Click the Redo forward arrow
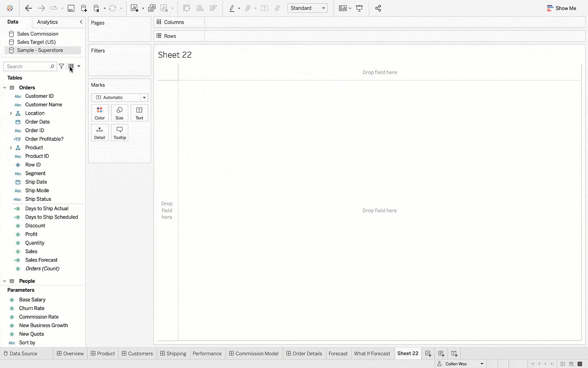 42,8
